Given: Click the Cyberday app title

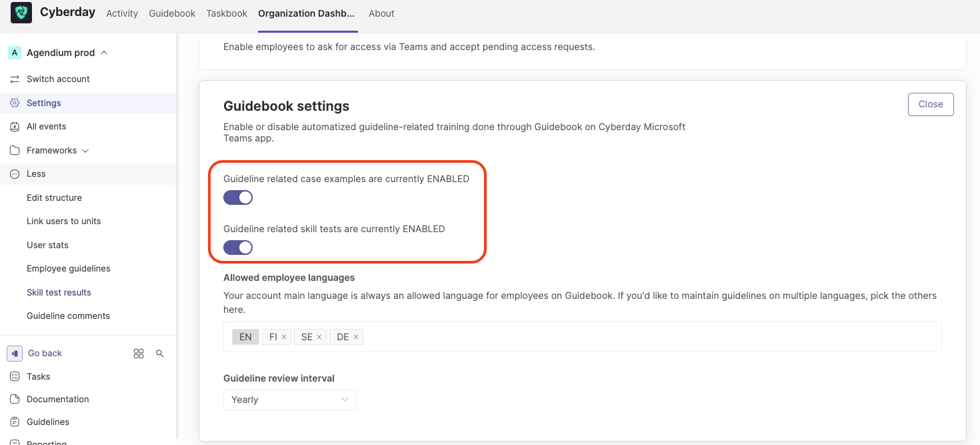Looking at the screenshot, I should 67,12.
